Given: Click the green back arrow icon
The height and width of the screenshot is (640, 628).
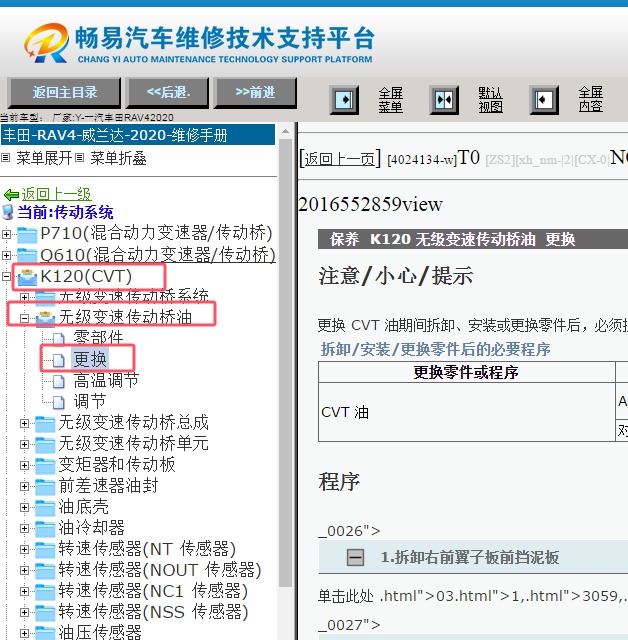Looking at the screenshot, I should pos(11,195).
